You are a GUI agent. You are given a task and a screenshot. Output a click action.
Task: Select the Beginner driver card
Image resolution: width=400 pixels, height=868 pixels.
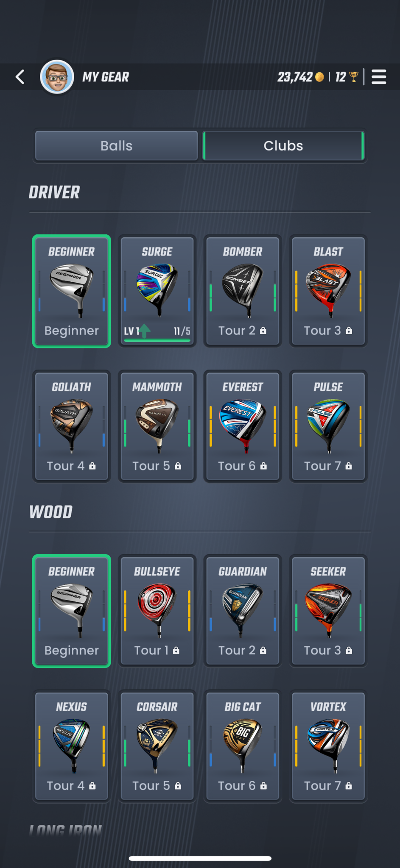point(72,291)
